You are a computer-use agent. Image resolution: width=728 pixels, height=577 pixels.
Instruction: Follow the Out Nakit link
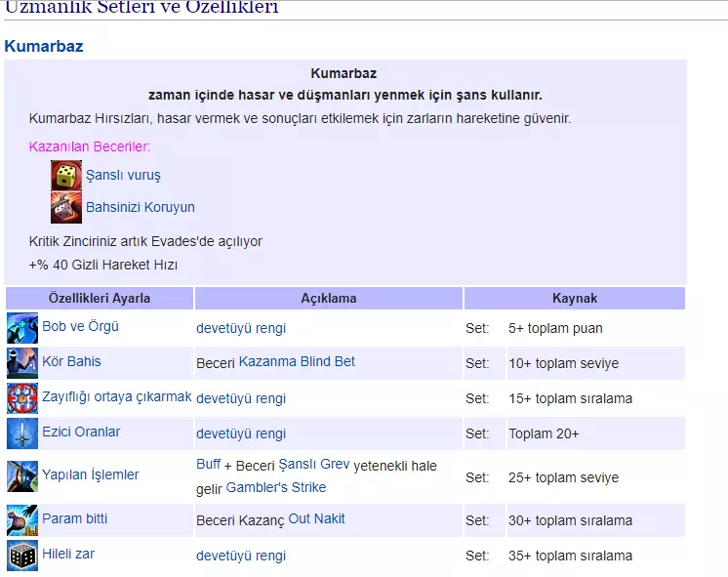[x=316, y=518]
